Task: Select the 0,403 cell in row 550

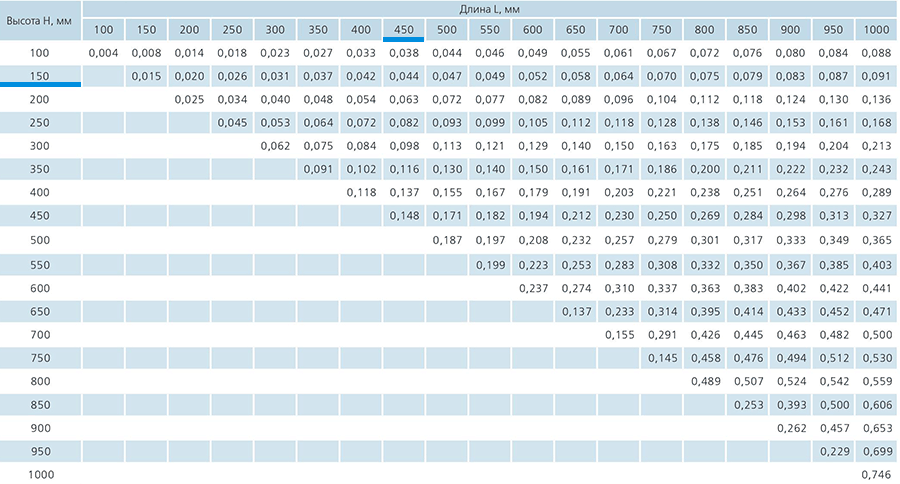Action: pos(876,265)
